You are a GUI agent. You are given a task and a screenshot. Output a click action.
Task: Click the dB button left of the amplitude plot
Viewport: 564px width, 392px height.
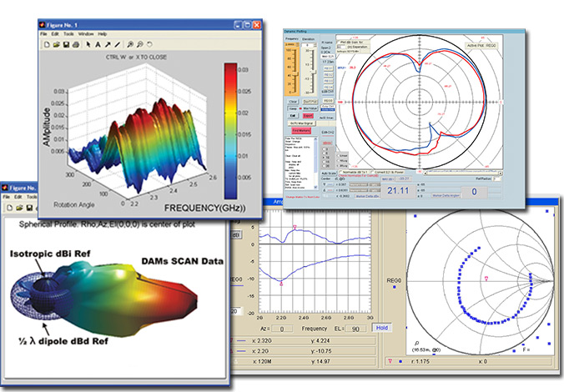pos(235,235)
